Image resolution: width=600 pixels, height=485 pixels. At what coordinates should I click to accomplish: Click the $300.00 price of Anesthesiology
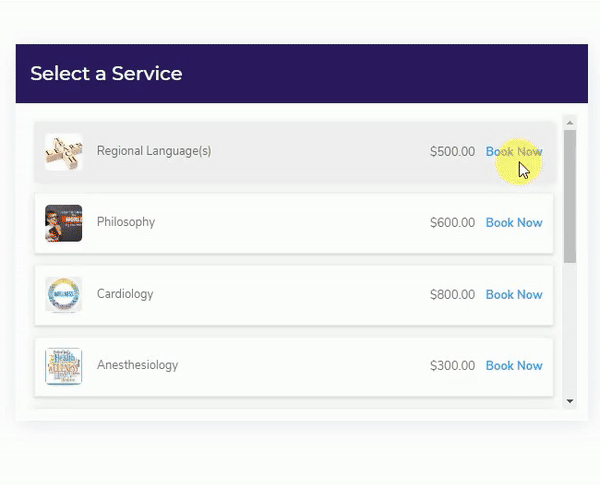pyautogui.click(x=452, y=366)
